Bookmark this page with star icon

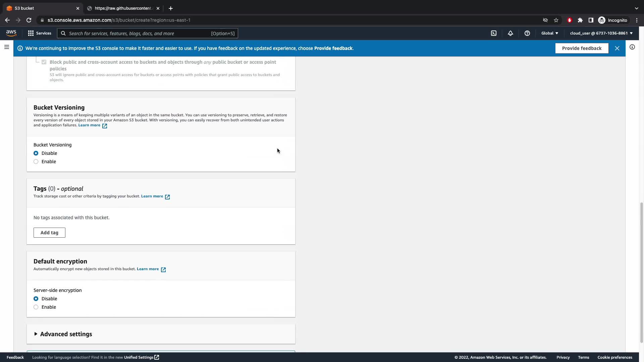pyautogui.click(x=556, y=20)
